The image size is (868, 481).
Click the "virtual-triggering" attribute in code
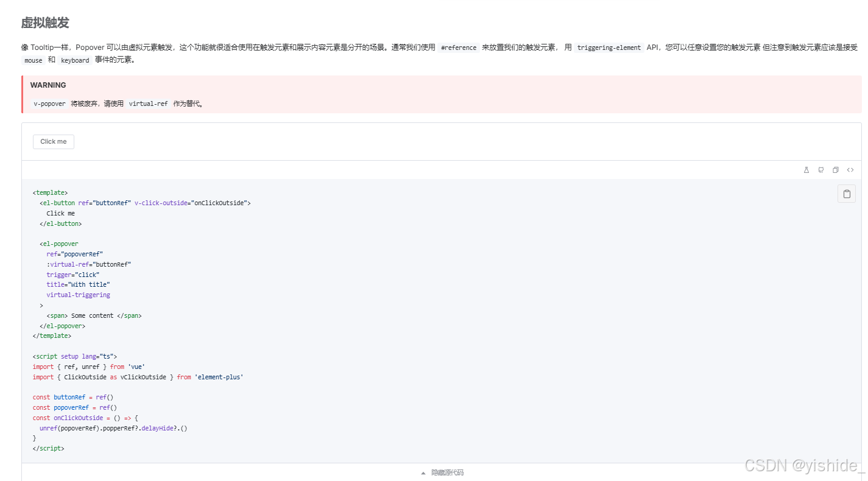(x=78, y=295)
